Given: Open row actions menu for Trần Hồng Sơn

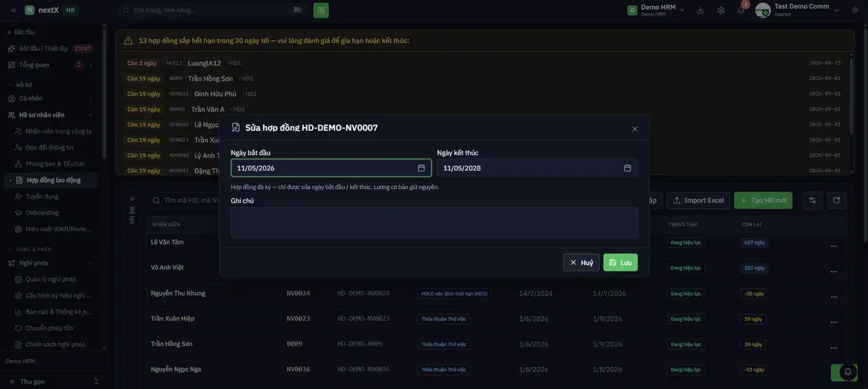Looking at the screenshot, I should (833, 348).
